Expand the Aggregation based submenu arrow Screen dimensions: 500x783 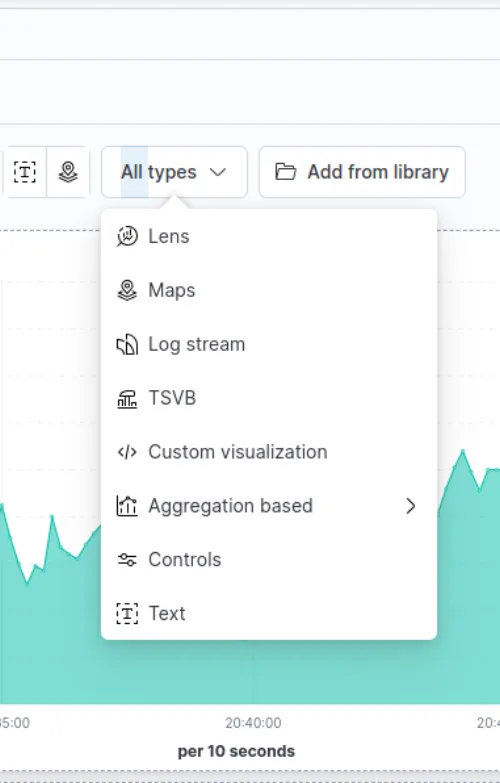coord(411,506)
